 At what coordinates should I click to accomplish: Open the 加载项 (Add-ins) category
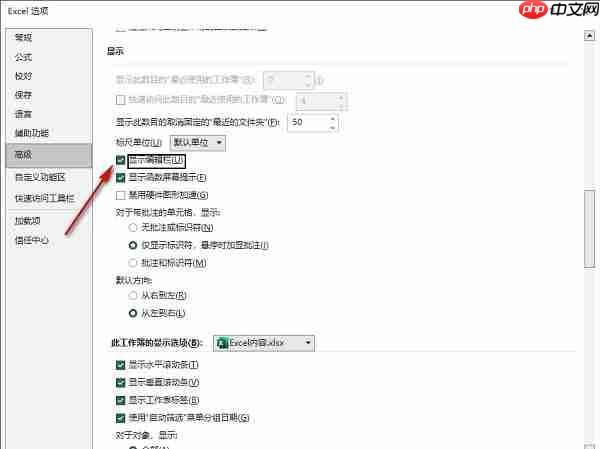pyautogui.click(x=28, y=221)
